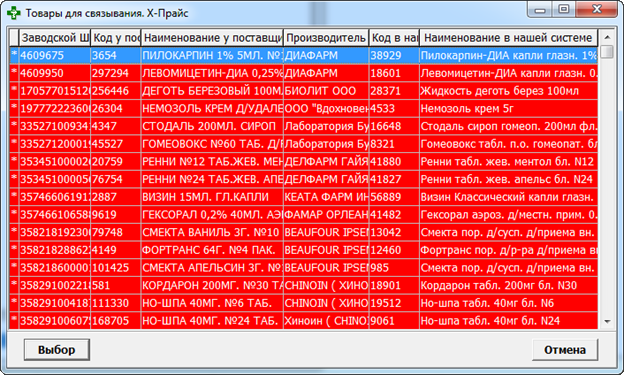
Task: Click our system code 985
Action: click(394, 268)
